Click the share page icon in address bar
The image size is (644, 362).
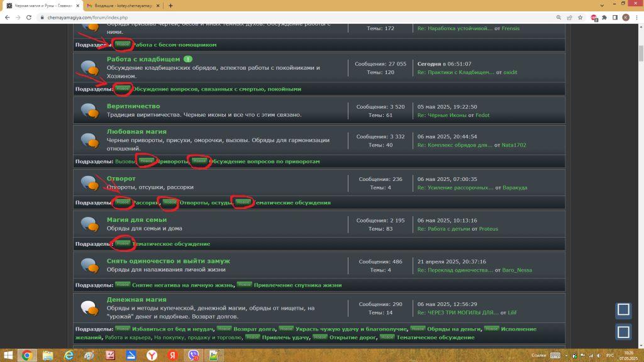tap(569, 18)
